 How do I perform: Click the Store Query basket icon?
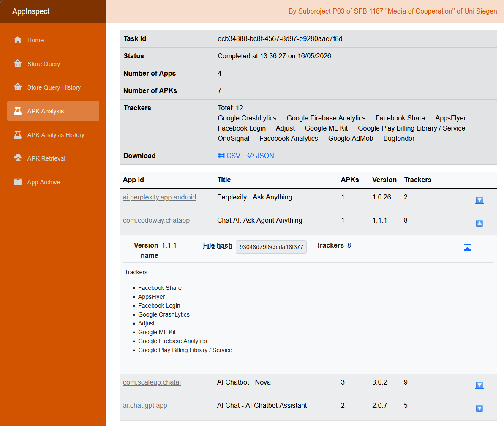point(18,63)
